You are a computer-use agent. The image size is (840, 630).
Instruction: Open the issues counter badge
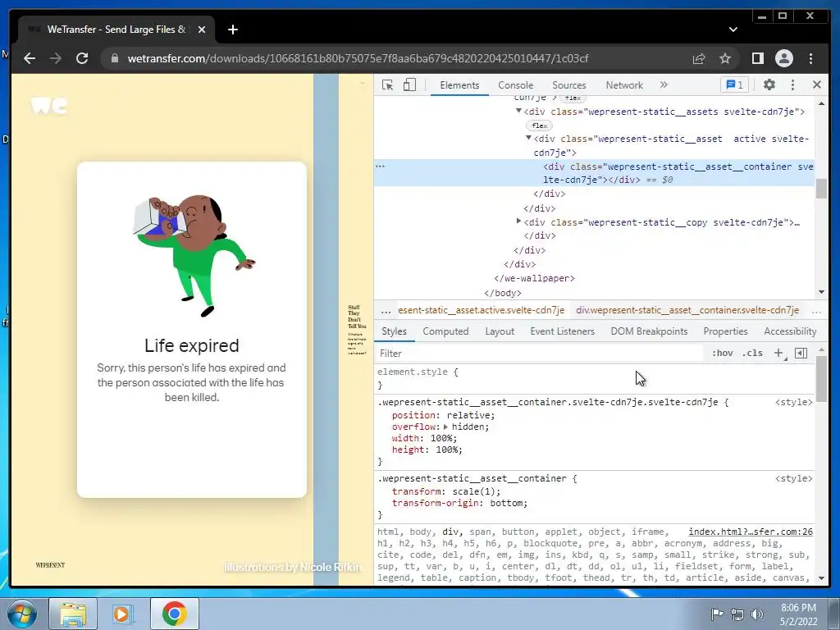click(734, 84)
